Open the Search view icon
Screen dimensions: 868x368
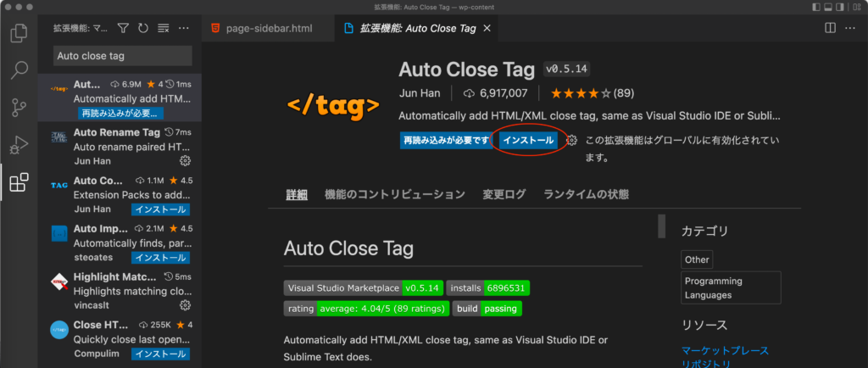(19, 70)
